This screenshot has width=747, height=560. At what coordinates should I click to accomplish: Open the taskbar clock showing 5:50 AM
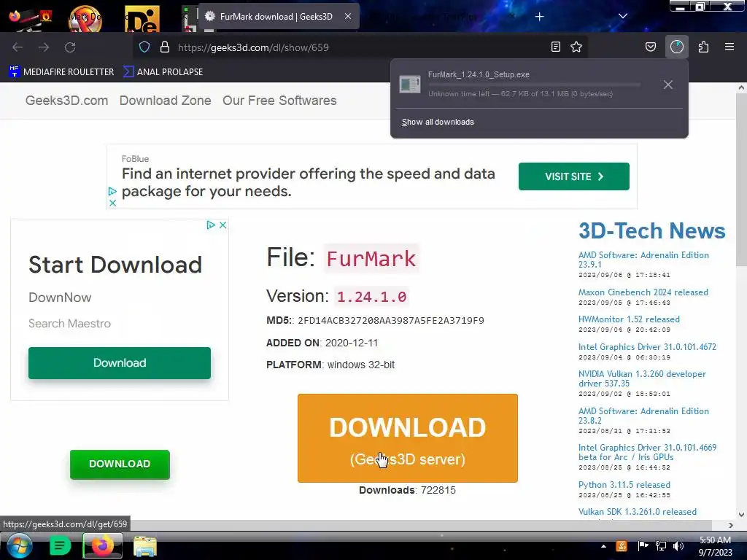(715, 546)
